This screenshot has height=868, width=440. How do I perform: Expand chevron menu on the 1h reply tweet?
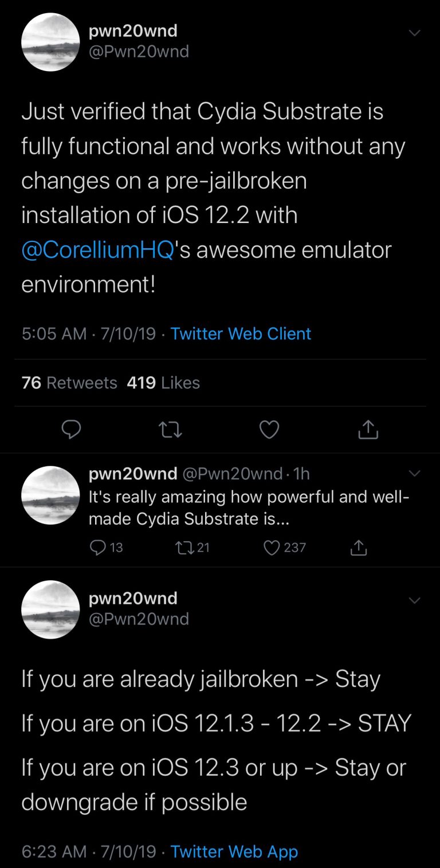click(x=414, y=474)
